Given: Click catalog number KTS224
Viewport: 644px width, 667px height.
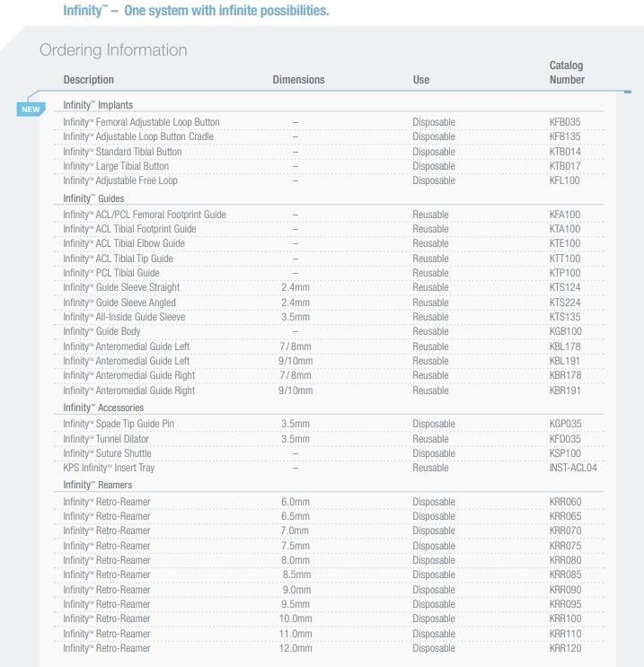Looking at the screenshot, I should click(565, 303).
